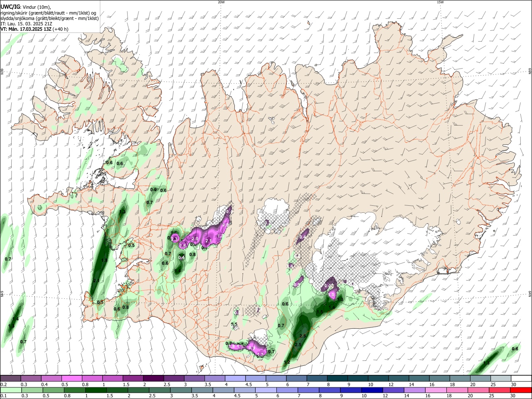Click bottom legend swatch between 3 and 3.5
532x399 pixels.
click(181, 390)
